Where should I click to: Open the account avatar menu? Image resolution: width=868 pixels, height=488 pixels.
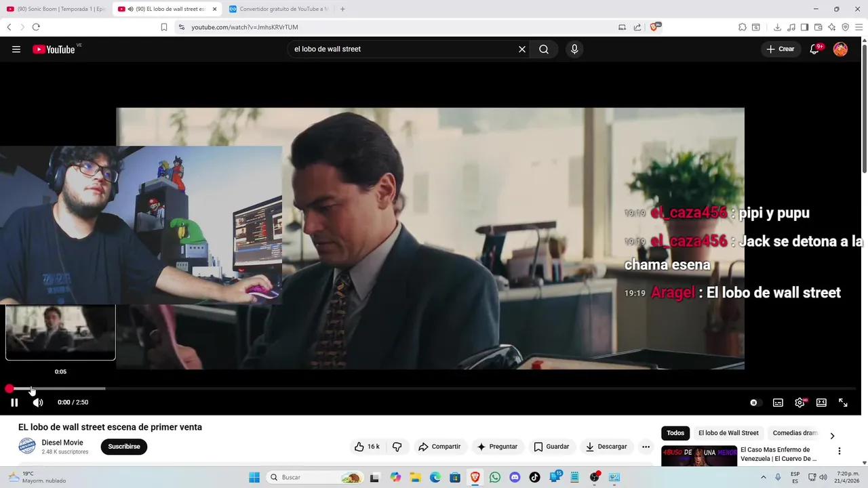coord(840,49)
